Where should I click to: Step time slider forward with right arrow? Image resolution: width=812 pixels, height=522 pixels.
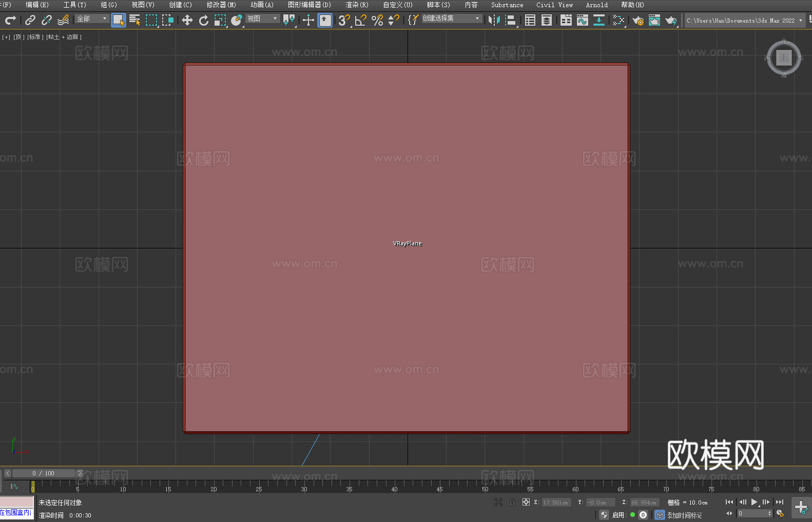coord(80,473)
